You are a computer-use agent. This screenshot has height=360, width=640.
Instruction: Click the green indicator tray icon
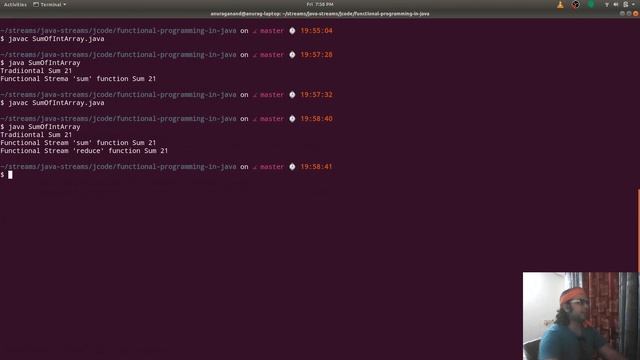pos(591,4)
